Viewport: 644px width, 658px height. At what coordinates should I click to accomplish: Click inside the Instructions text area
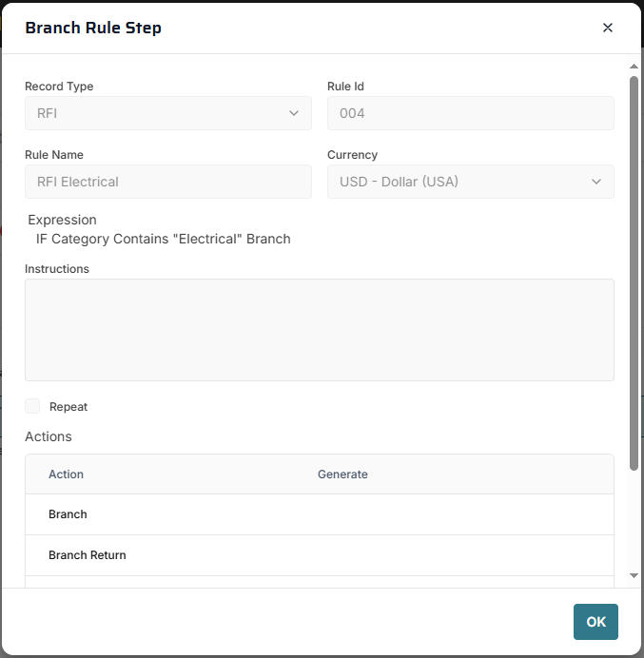319,330
